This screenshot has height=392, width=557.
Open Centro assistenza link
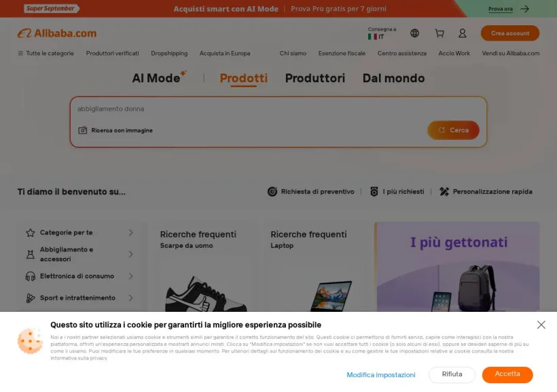tap(401, 53)
